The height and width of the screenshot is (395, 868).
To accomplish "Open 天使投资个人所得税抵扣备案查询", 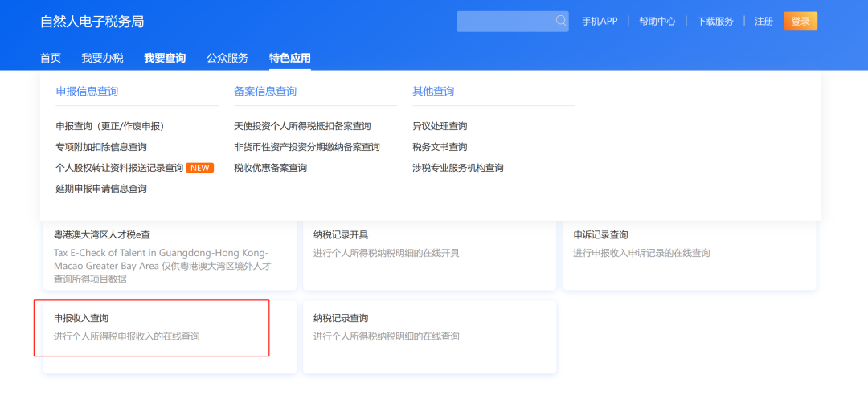I will (302, 126).
